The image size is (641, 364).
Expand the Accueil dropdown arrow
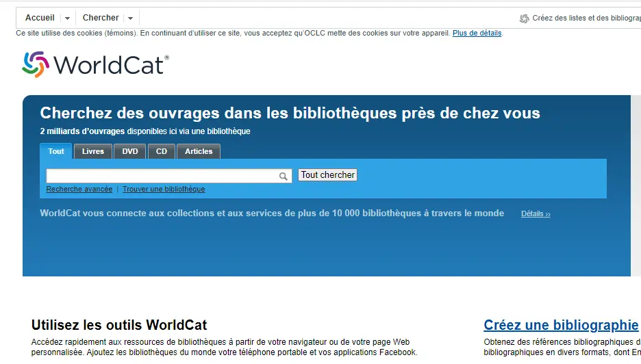click(x=67, y=18)
